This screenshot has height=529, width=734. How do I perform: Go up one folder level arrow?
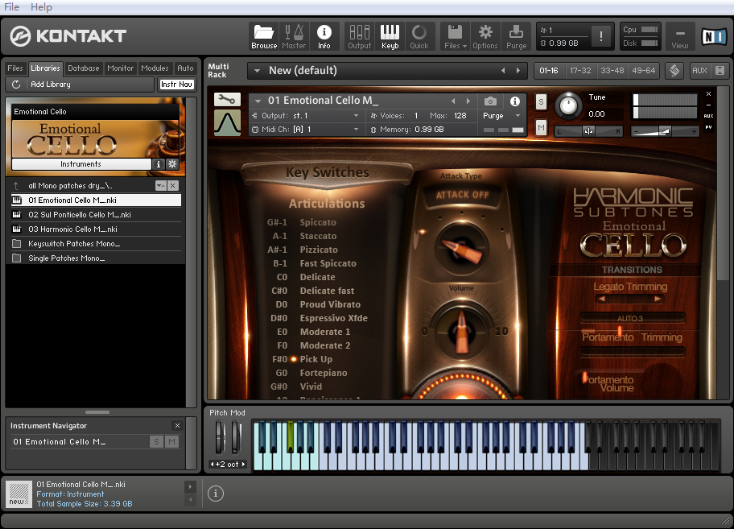[x=16, y=186]
